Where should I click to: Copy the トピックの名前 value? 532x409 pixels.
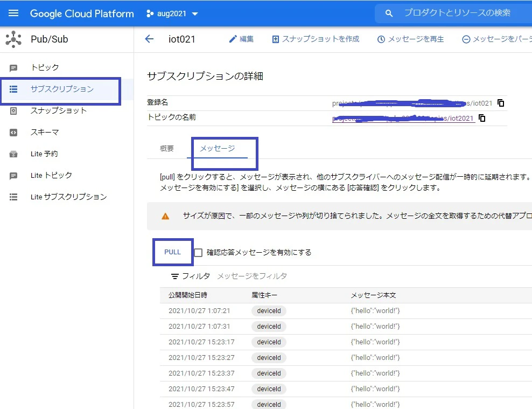482,118
